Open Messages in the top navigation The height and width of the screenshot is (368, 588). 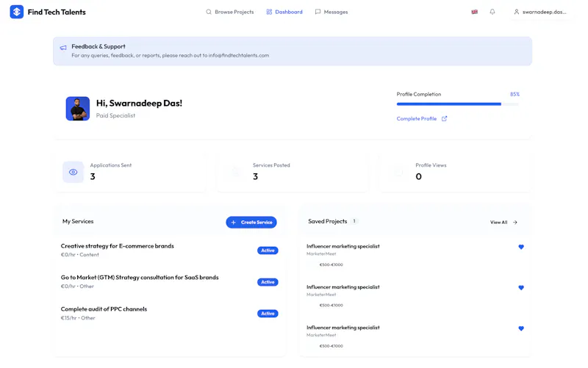331,12
